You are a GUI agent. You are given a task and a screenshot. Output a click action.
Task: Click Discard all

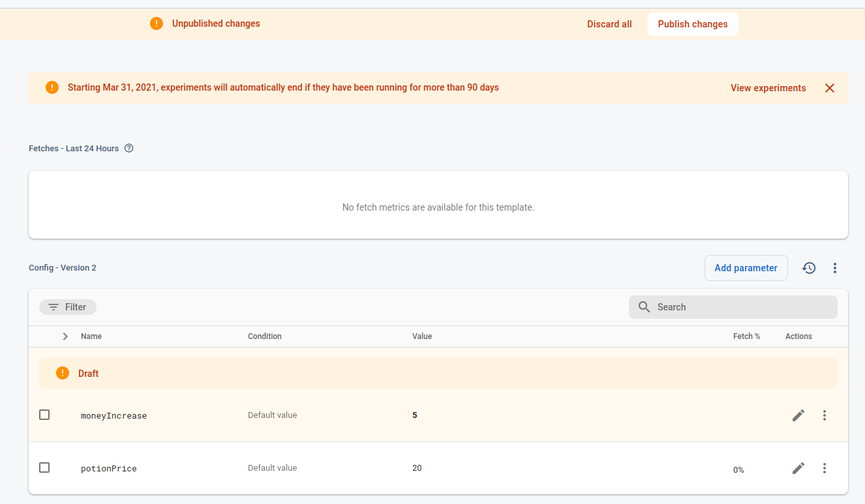(x=609, y=24)
